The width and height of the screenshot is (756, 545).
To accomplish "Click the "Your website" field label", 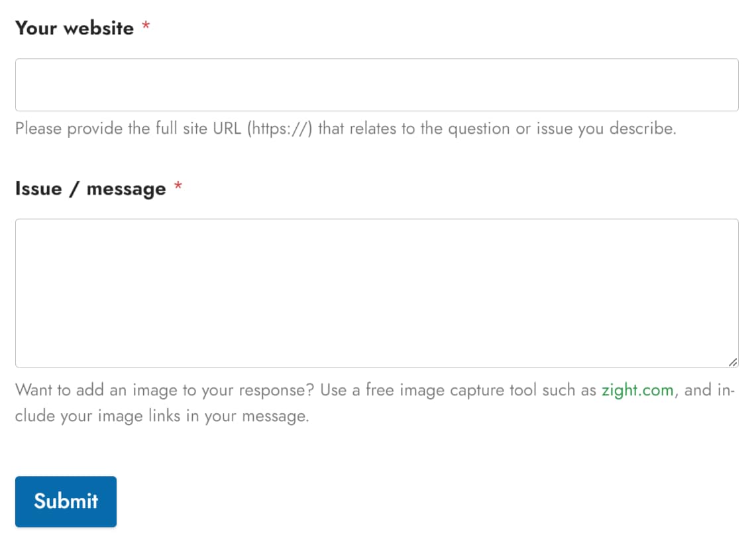I will click(74, 28).
